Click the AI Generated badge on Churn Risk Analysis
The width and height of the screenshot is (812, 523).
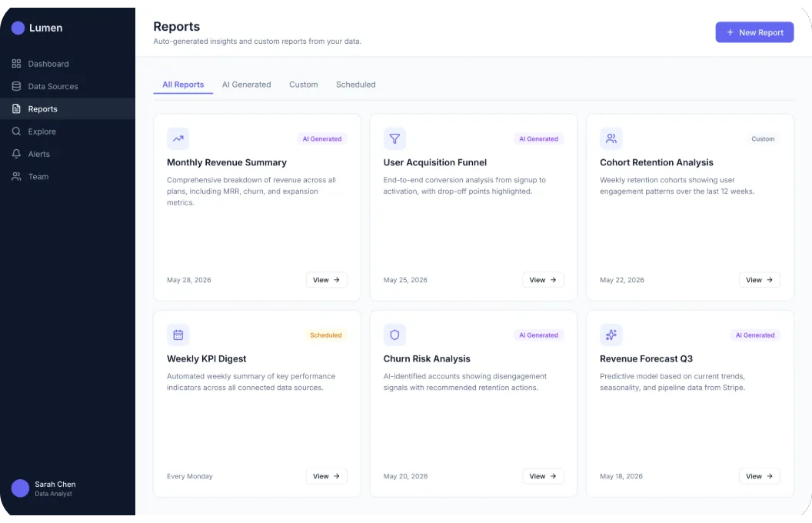pos(538,335)
